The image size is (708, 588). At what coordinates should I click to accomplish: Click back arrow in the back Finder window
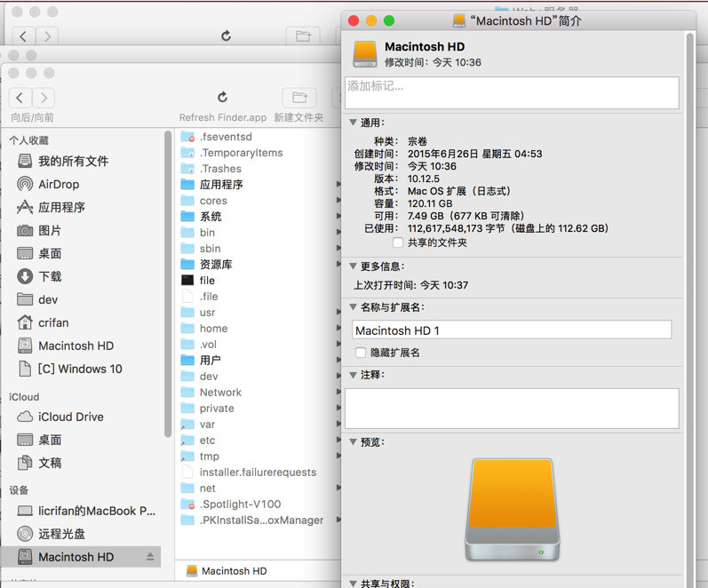point(23,36)
